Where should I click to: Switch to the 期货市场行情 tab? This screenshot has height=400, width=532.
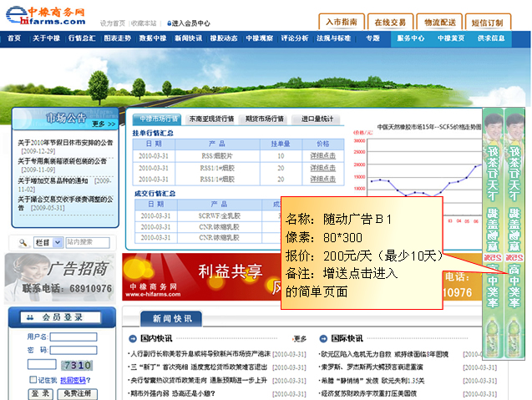[x=264, y=119]
